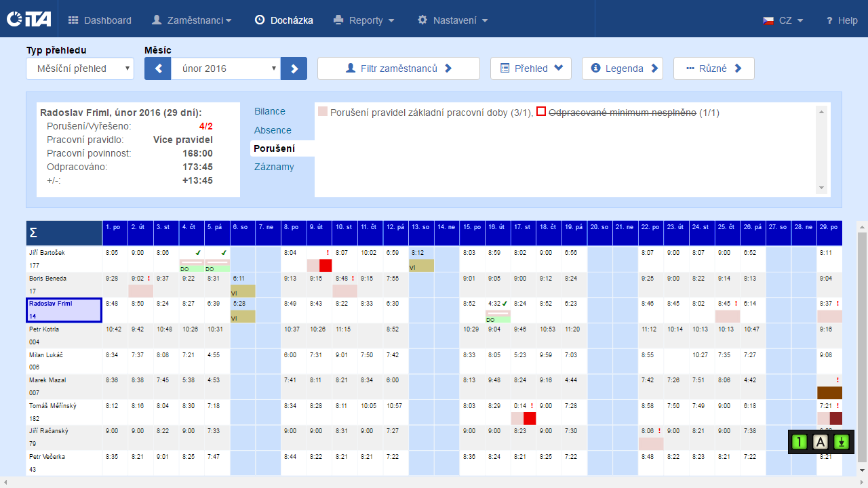Open the Zaměstnanci menu
This screenshot has height=488, width=868.
(x=192, y=20)
